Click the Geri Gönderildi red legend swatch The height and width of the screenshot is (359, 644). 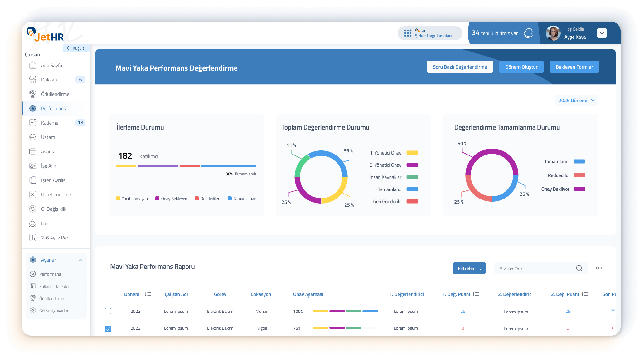click(412, 201)
